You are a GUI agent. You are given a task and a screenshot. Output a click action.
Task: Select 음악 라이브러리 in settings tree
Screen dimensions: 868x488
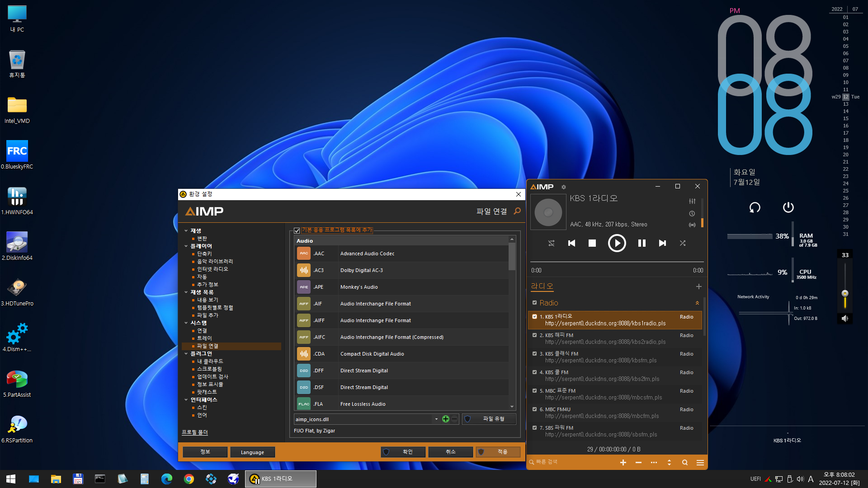pyautogui.click(x=215, y=261)
